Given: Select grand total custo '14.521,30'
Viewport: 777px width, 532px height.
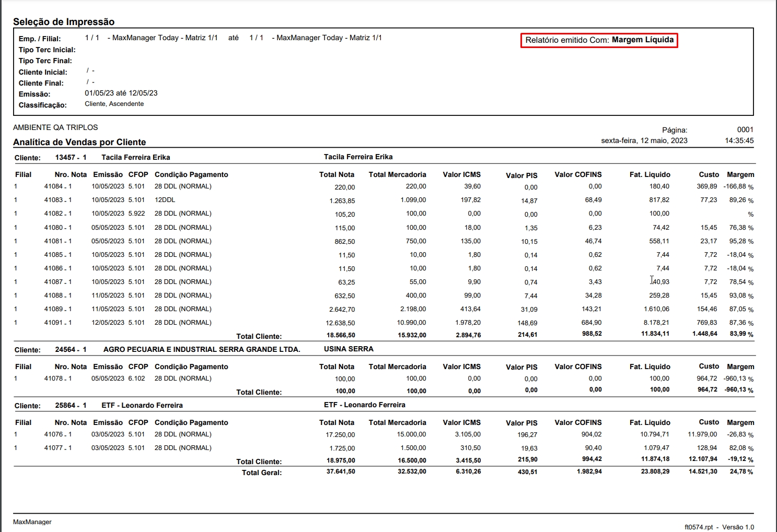Looking at the screenshot, I should (x=703, y=471).
